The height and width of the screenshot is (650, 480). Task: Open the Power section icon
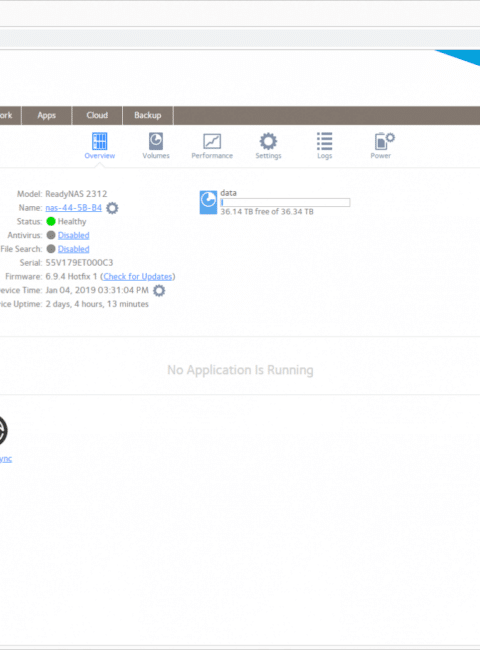(384, 141)
